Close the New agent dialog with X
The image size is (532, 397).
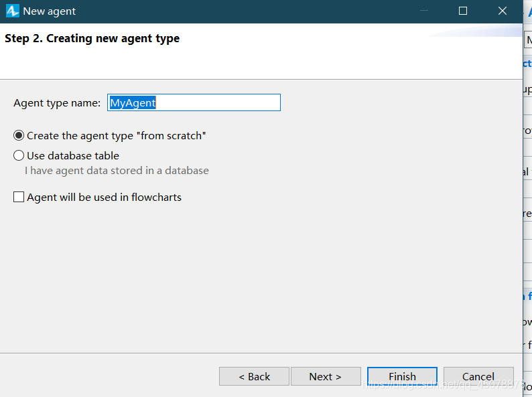(503, 11)
